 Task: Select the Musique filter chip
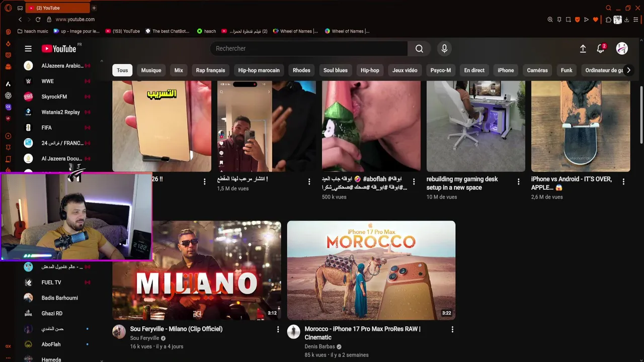151,70
